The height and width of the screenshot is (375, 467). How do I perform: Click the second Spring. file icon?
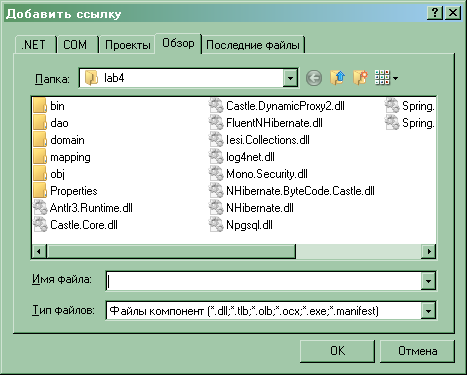[392, 123]
